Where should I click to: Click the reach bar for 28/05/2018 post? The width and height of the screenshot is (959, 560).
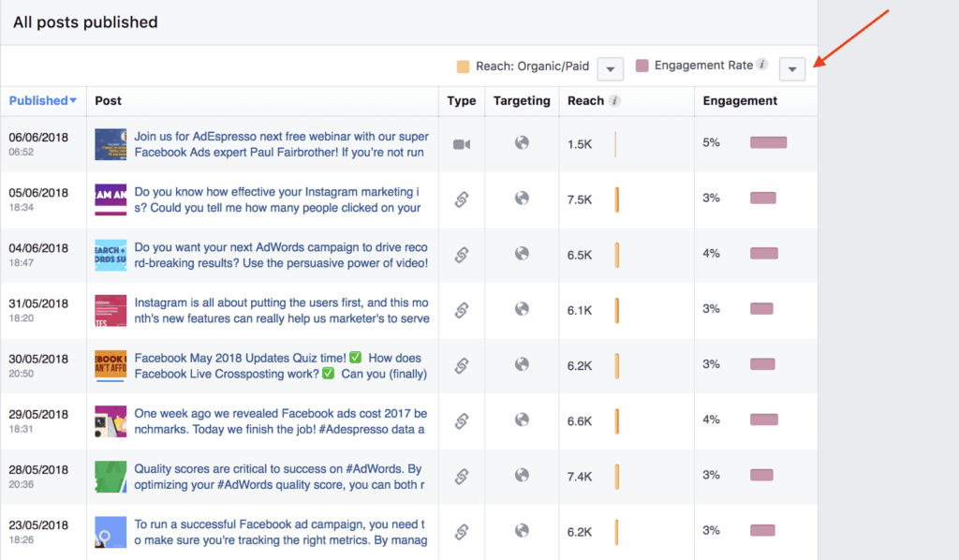click(617, 477)
